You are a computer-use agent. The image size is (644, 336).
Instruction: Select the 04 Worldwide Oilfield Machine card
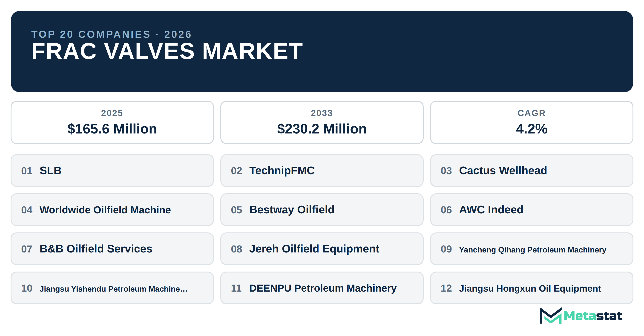click(112, 210)
